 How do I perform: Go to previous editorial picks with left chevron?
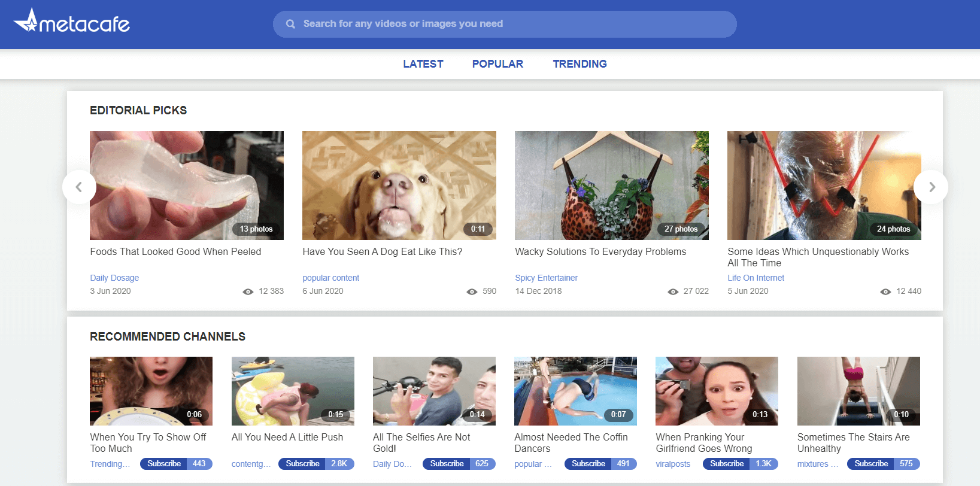[x=79, y=187]
